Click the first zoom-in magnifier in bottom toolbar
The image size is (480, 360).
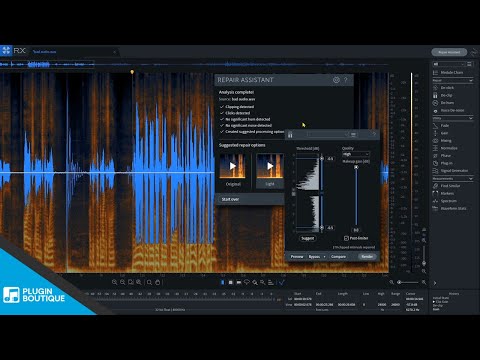tap(114, 282)
